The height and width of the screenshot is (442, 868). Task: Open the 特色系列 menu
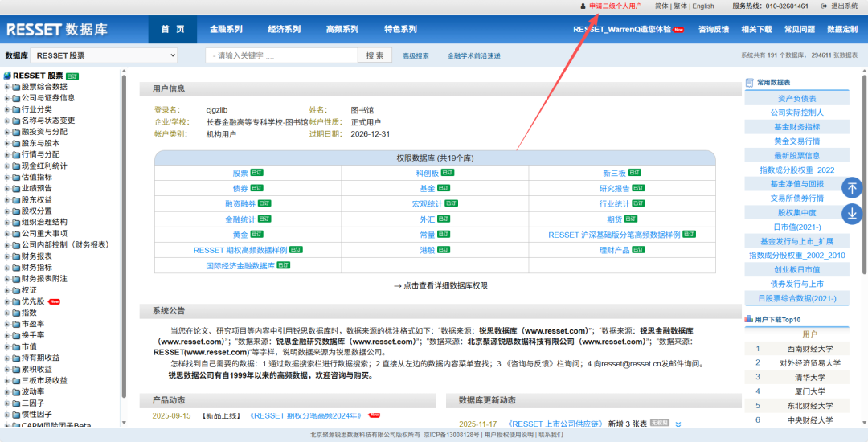pyautogui.click(x=401, y=29)
